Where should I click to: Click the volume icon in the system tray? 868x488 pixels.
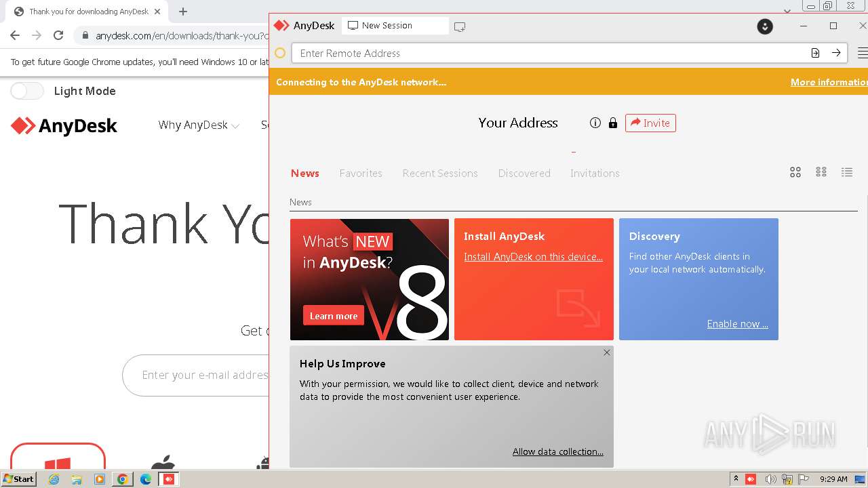coord(770,479)
